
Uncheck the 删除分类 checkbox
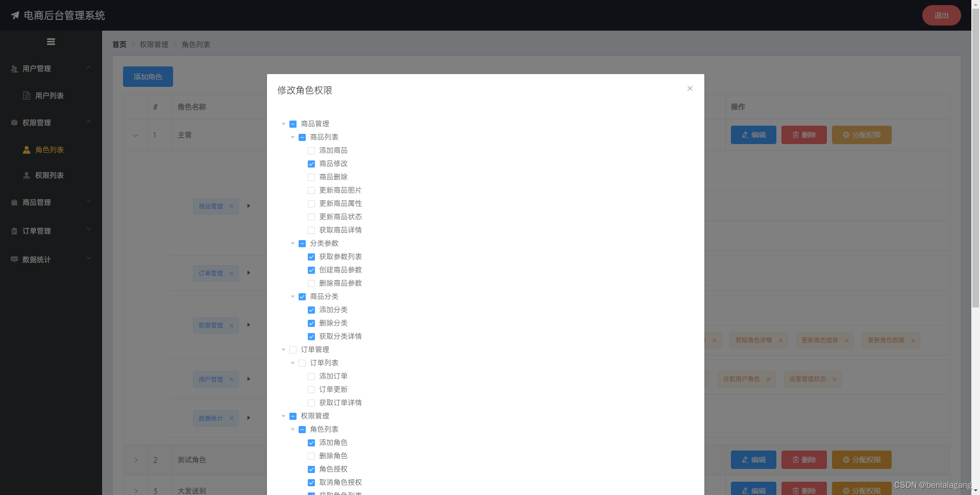[311, 323]
